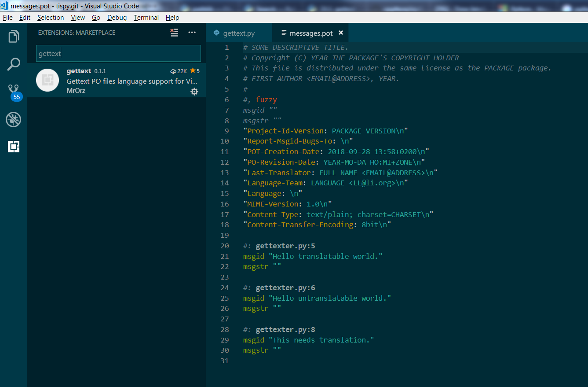The width and height of the screenshot is (588, 387).
Task: Open the Search view in activity bar
Action: 14,64
